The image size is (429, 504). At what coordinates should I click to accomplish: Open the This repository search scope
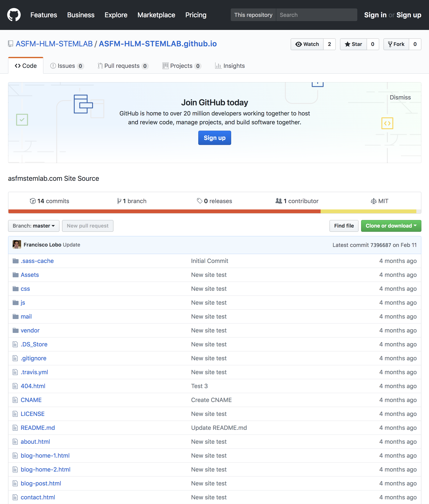[253, 15]
